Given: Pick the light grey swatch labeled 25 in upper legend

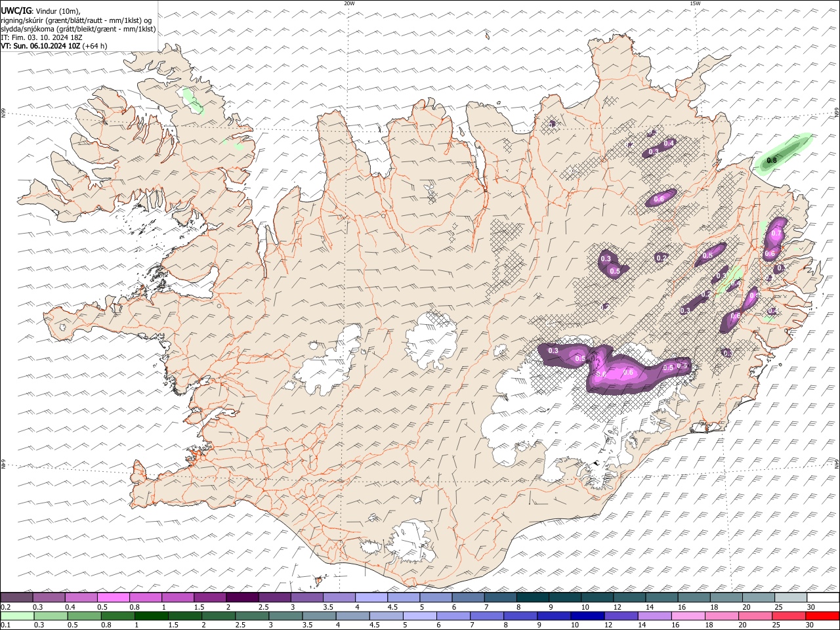Looking at the screenshot, I should pyautogui.click(x=791, y=597).
